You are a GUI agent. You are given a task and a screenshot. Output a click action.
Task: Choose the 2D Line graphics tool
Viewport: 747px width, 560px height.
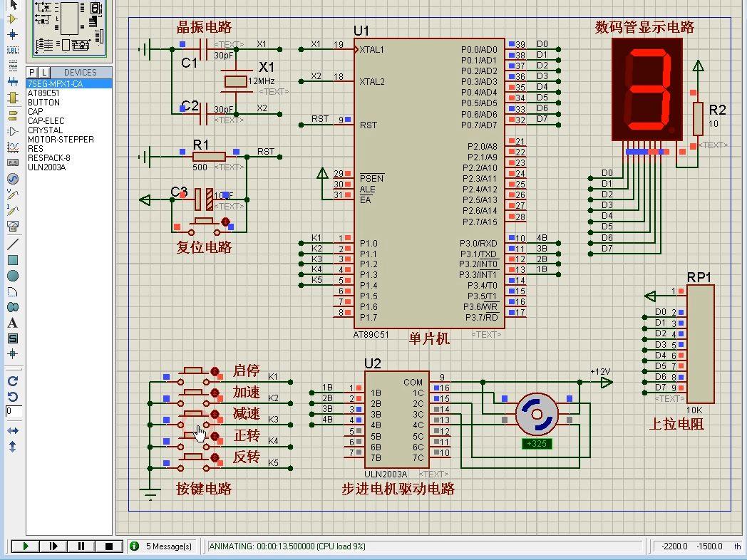(x=13, y=244)
